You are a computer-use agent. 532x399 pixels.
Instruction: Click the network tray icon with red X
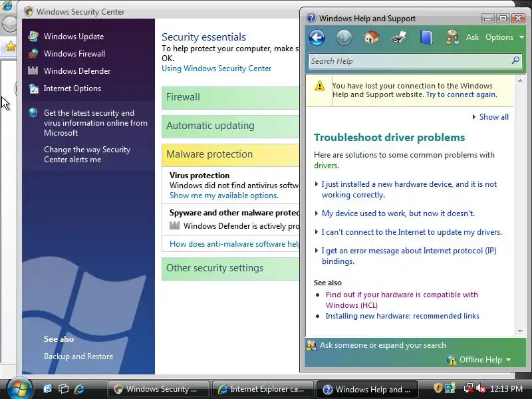(x=468, y=388)
